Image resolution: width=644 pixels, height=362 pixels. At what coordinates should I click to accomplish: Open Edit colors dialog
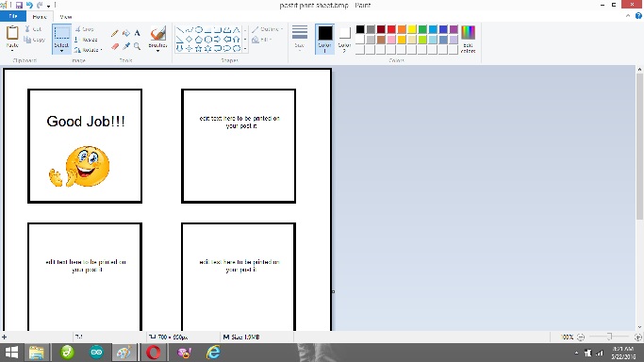pos(468,39)
